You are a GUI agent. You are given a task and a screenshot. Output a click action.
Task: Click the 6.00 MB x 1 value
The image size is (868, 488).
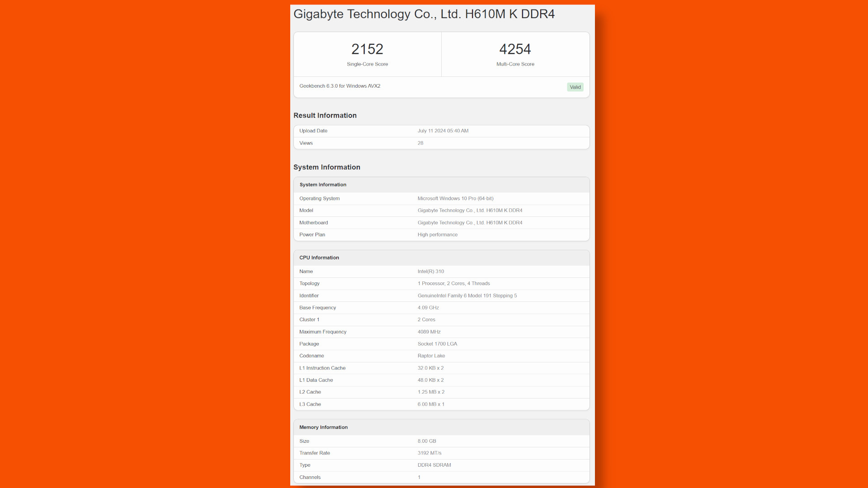pos(431,404)
